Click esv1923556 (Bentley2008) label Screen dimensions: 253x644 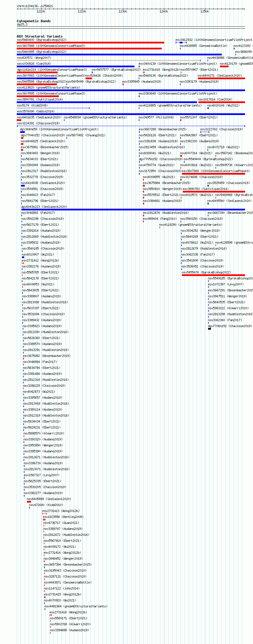click(x=63, y=517)
